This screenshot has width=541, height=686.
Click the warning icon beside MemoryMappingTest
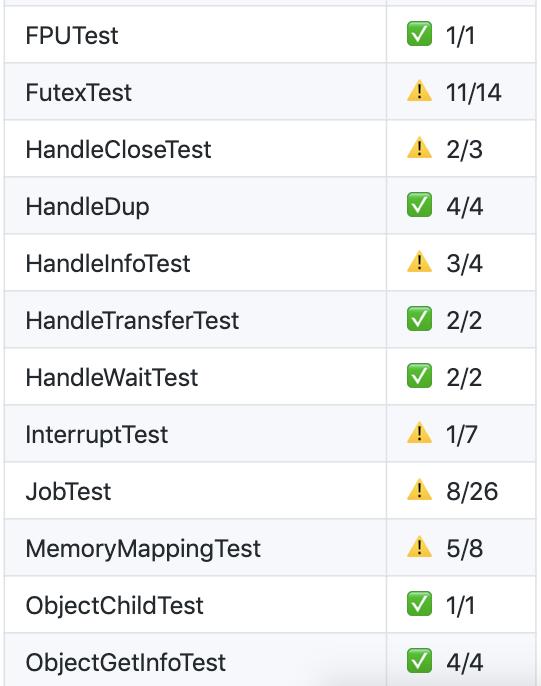coord(419,546)
